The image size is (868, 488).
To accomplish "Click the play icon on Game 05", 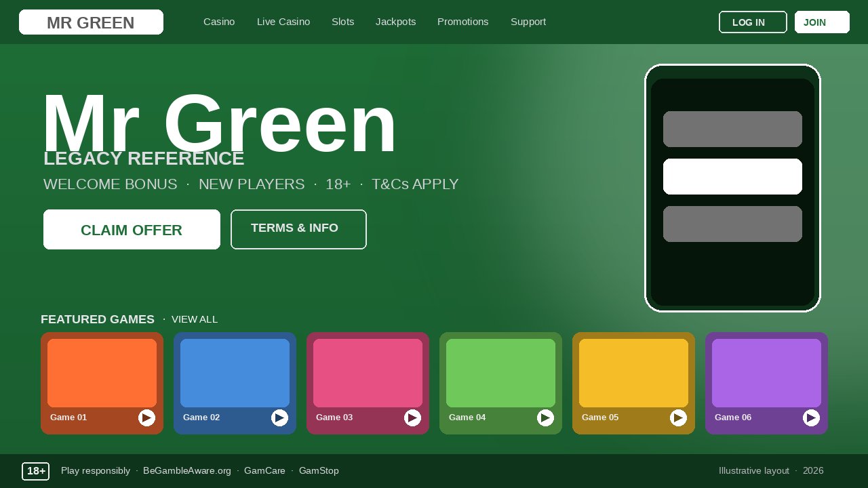I will tap(678, 418).
